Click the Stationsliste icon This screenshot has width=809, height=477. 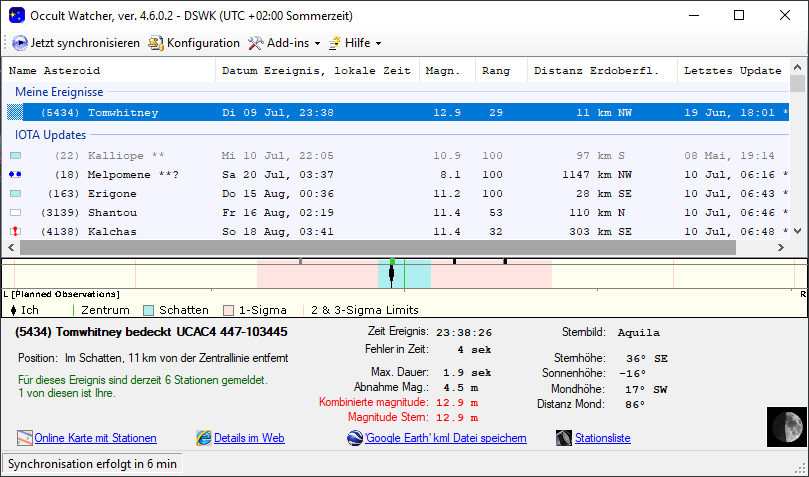[x=564, y=438]
